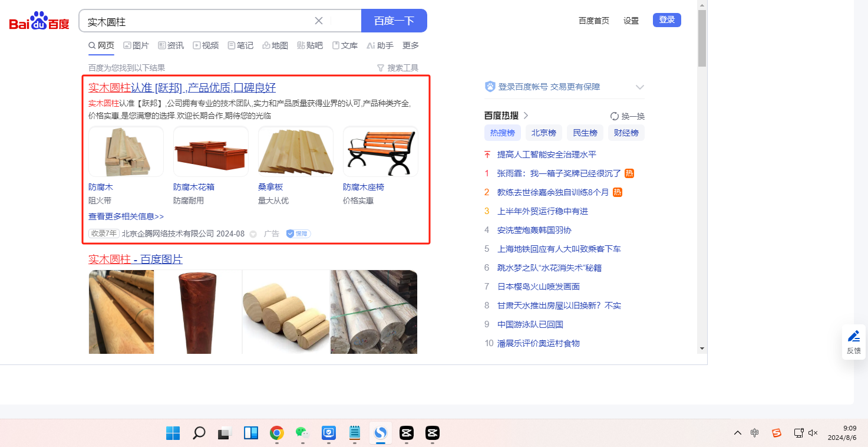Clear the search box with X icon

coord(319,21)
